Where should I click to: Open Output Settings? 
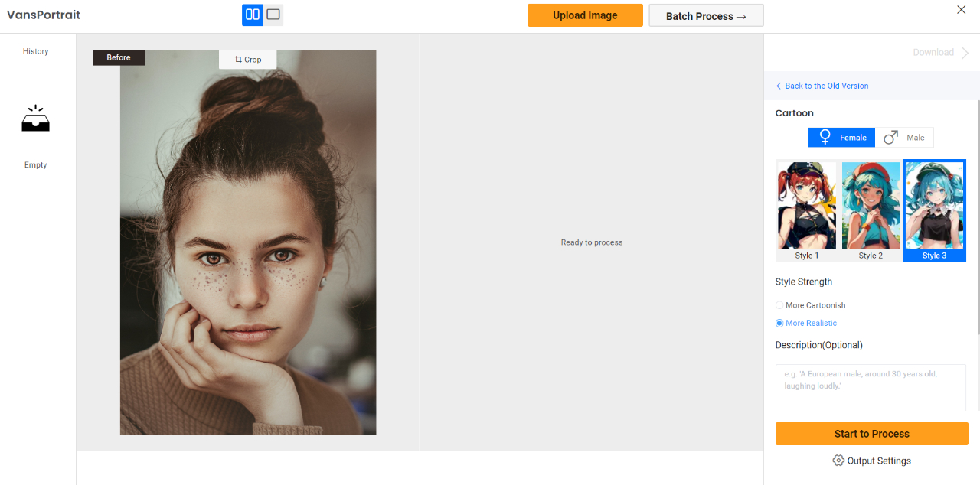click(x=871, y=461)
